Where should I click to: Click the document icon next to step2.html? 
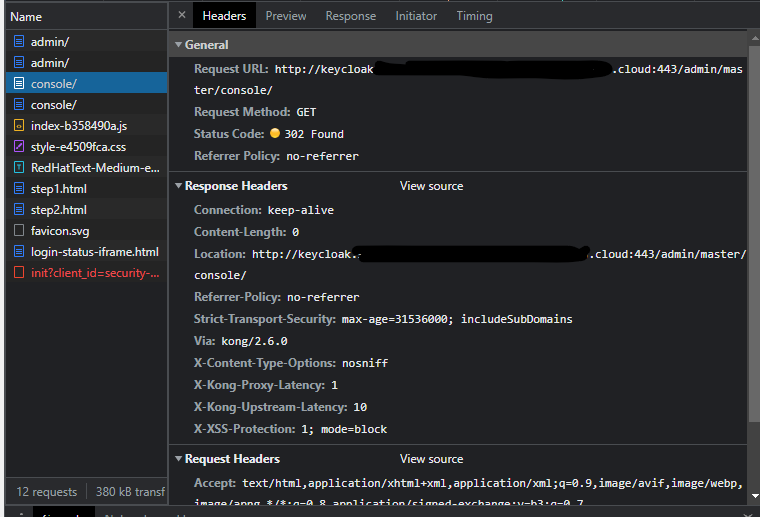coord(19,209)
